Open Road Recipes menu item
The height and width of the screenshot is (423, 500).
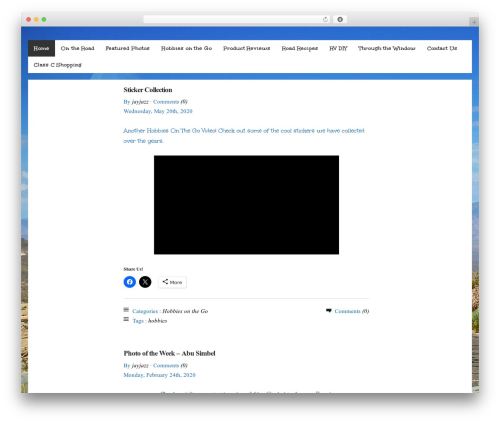point(300,48)
